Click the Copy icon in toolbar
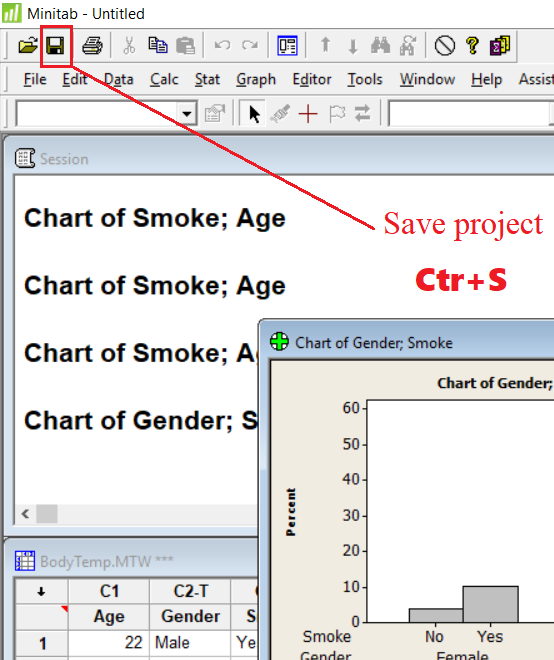 (x=158, y=45)
